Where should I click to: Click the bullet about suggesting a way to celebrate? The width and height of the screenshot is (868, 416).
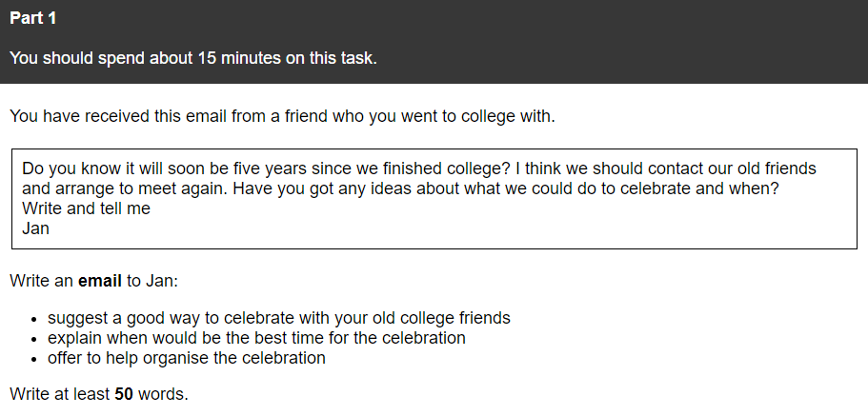[279, 318]
